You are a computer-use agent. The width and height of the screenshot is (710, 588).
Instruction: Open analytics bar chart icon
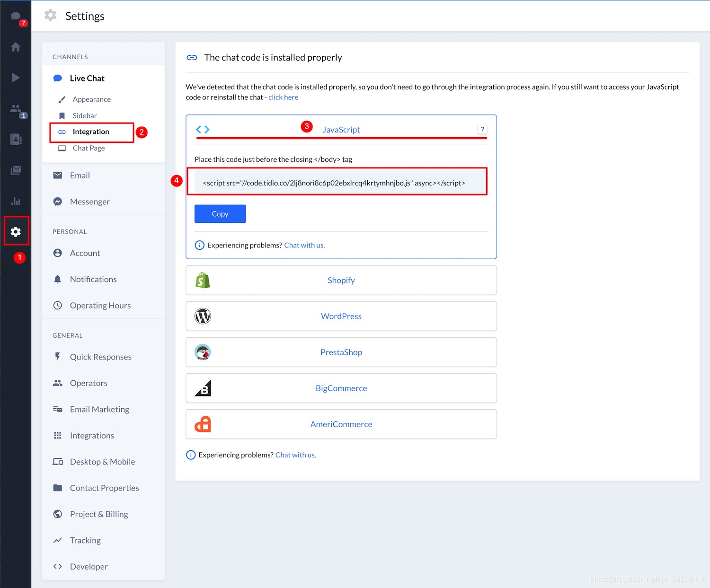click(x=16, y=201)
